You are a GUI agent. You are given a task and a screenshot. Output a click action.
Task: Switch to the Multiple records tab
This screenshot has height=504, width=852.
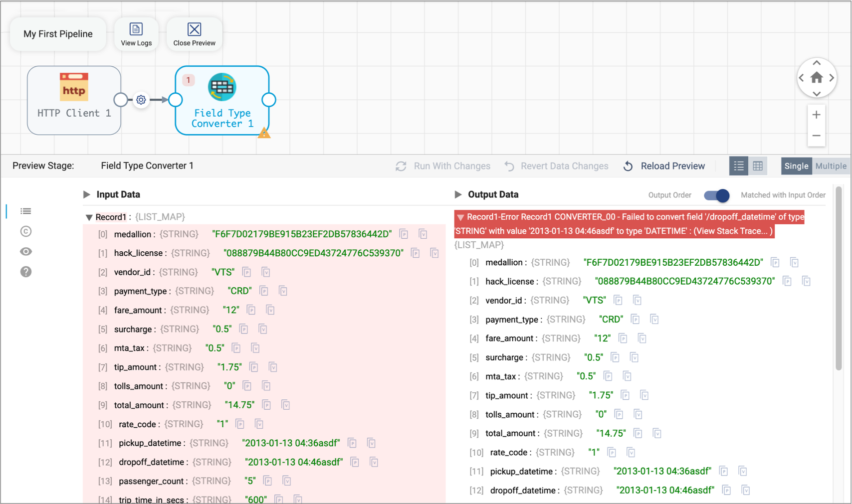(x=831, y=166)
